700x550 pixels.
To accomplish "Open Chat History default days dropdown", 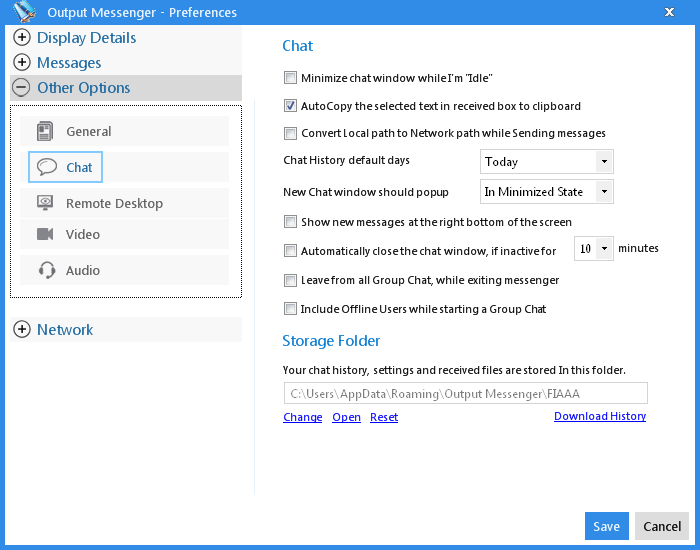I will 546,162.
